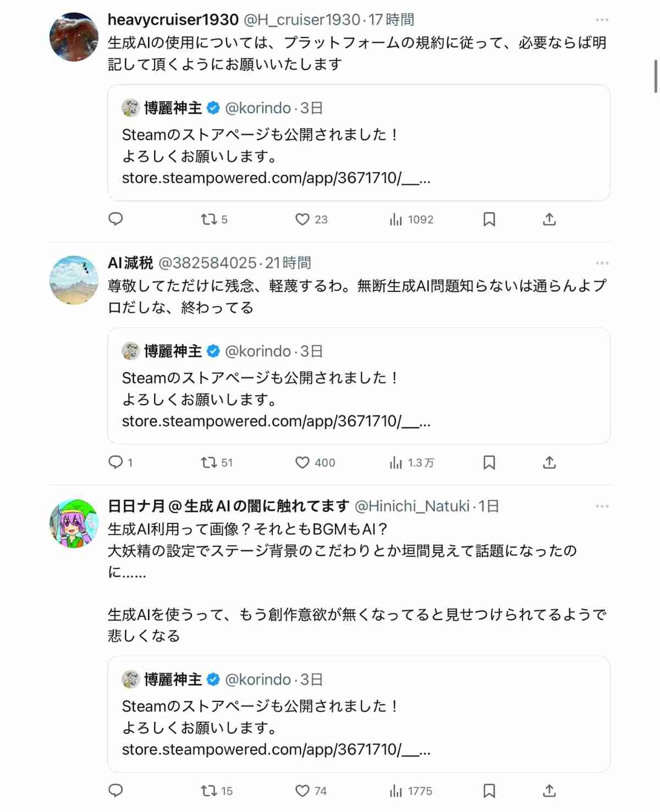Open AI減税 profile name link
The image size is (660, 812).
coord(130,263)
